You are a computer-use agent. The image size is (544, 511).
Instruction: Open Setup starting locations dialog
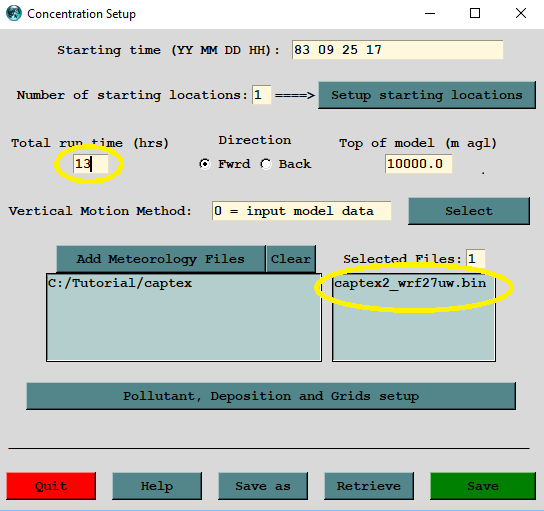click(x=427, y=95)
